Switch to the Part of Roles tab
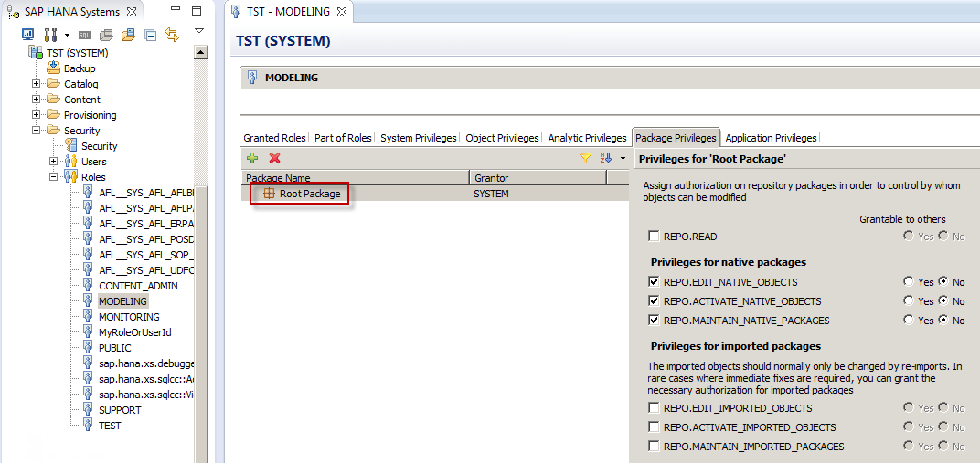Viewport: 980px width, 463px height. [343, 137]
